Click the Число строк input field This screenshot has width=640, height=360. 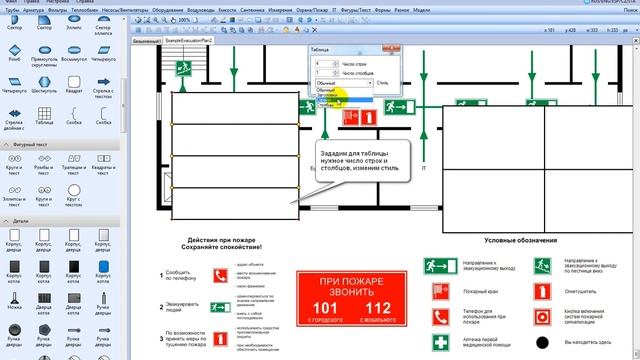click(x=324, y=64)
